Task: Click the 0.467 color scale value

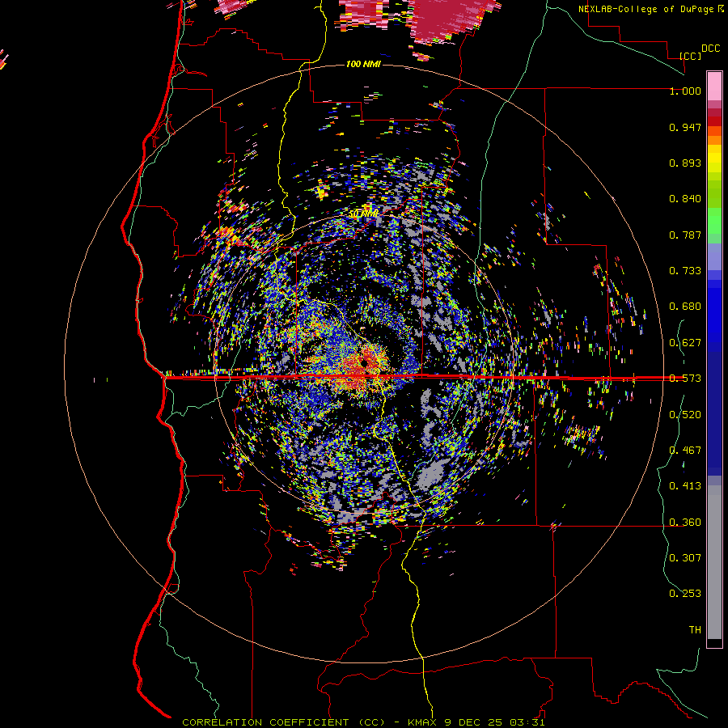Action: click(x=685, y=451)
